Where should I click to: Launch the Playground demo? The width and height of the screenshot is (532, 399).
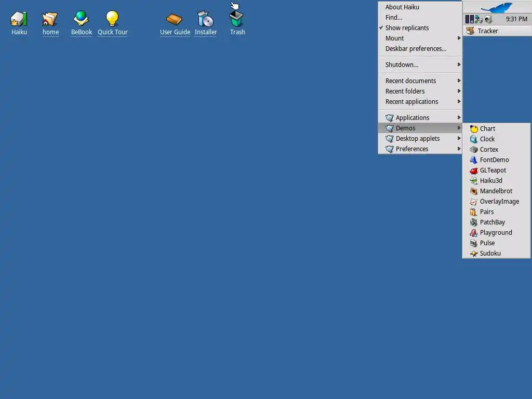click(x=496, y=233)
